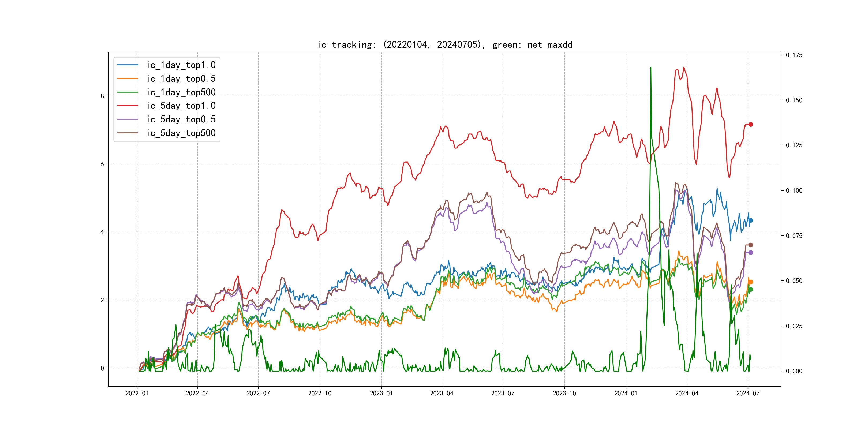Click the left-axis tick label 8

[x=102, y=96]
